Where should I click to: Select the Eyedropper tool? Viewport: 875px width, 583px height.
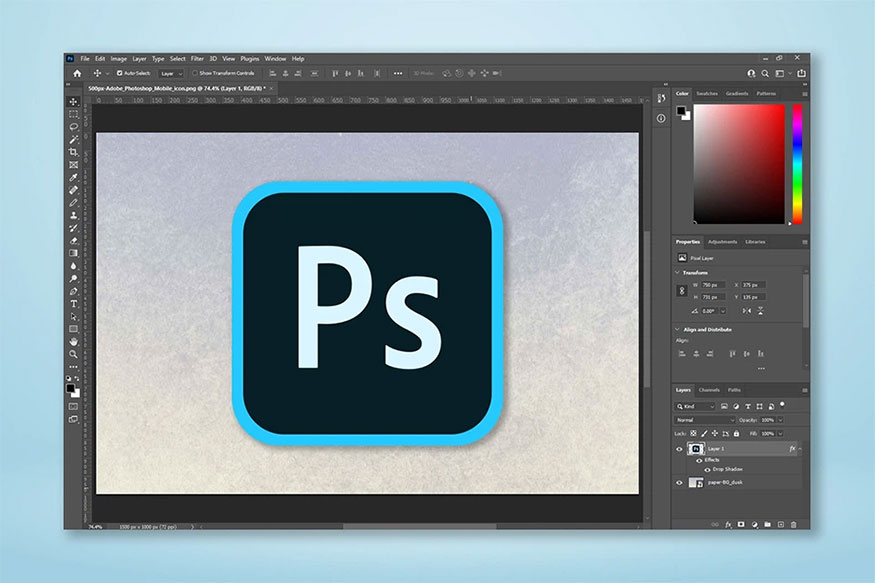(x=73, y=177)
